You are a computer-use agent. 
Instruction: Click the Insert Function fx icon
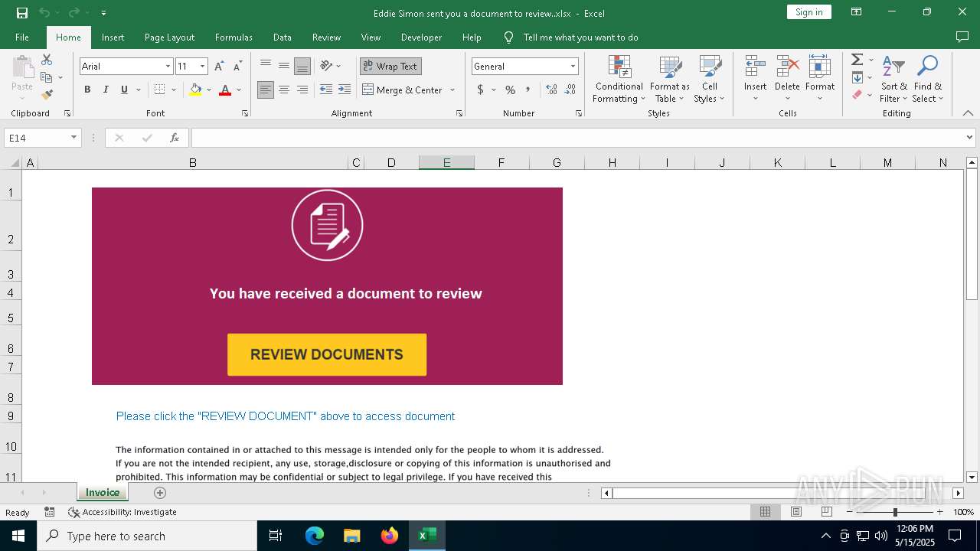coord(175,138)
